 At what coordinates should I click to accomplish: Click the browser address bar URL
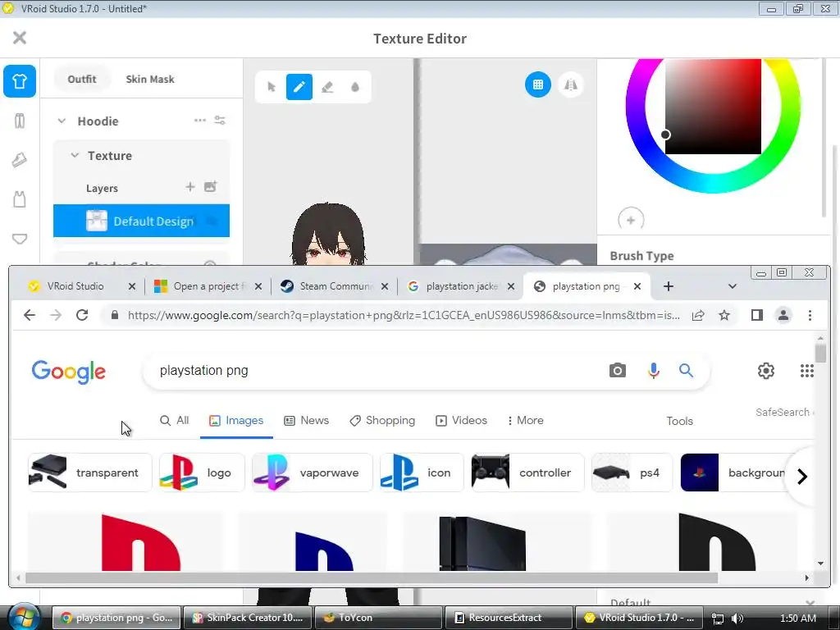(x=404, y=316)
